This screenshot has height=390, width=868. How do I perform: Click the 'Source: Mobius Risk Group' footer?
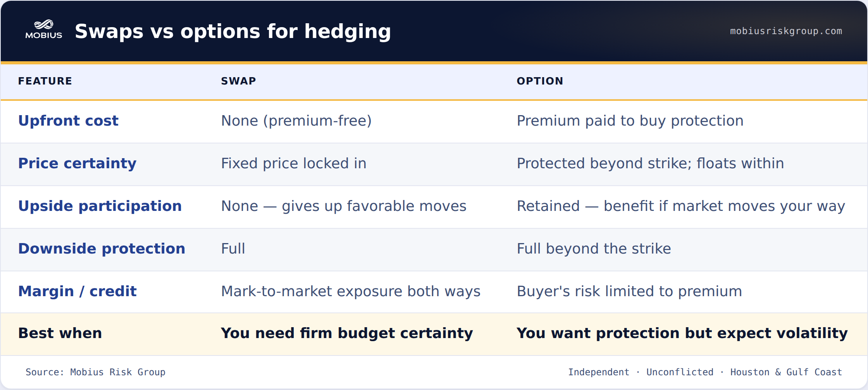(95, 372)
